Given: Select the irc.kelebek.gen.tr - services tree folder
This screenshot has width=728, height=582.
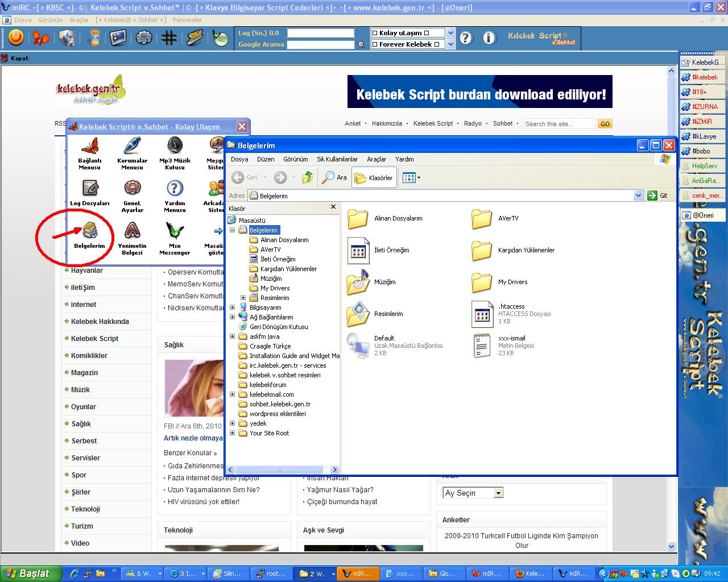Looking at the screenshot, I should 283,365.
